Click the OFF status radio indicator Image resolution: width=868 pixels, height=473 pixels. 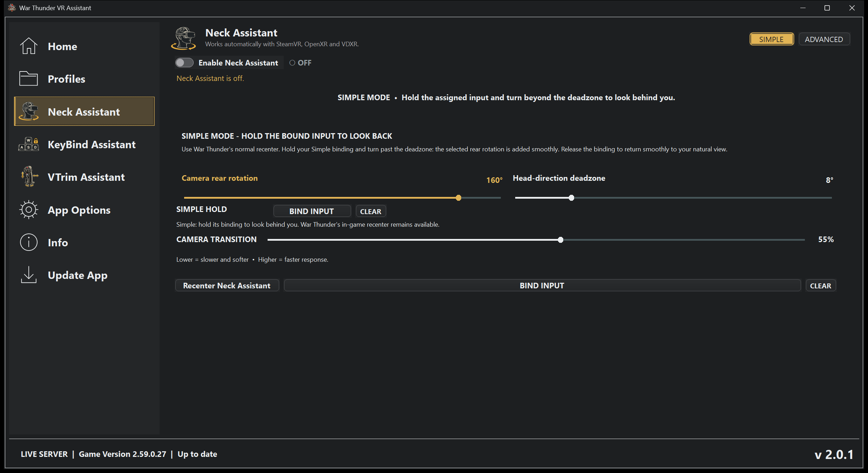tap(292, 63)
